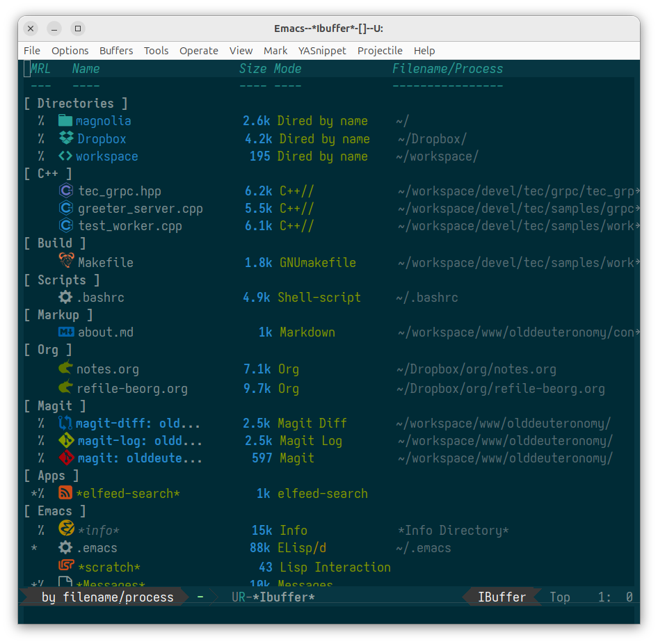Visit the tec_grpc.hpp buffer
The image size is (658, 644).
[120, 191]
